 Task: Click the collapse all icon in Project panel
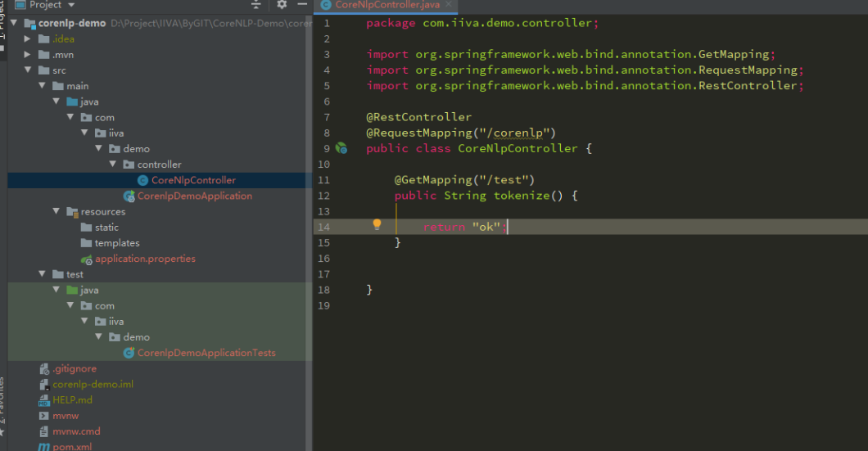255,5
